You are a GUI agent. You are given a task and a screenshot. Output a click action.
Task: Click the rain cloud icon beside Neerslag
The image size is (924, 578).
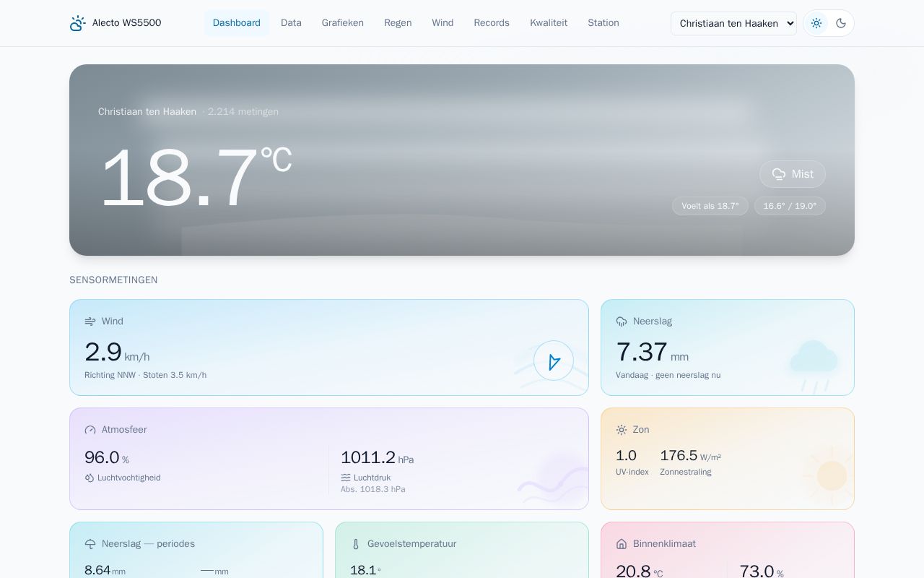coord(622,322)
